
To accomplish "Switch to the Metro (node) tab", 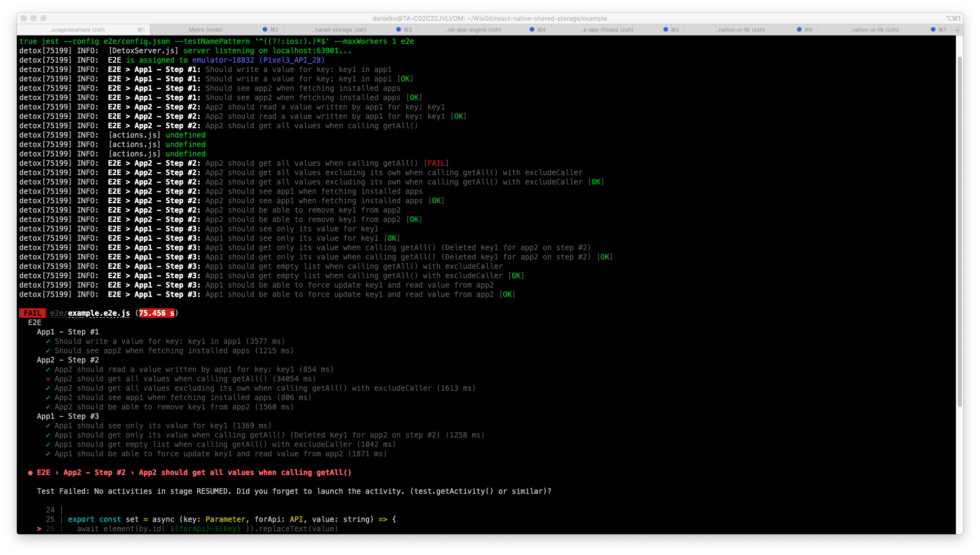I will 206,30.
